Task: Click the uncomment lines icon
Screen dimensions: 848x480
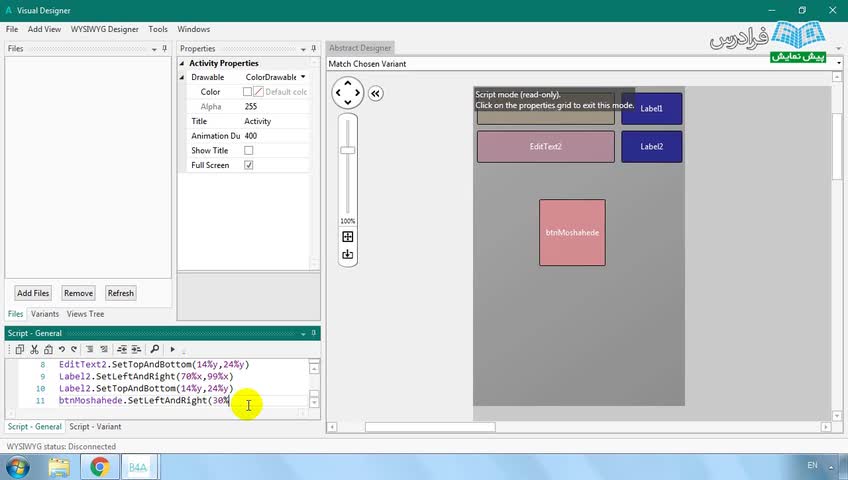Action: (x=104, y=349)
